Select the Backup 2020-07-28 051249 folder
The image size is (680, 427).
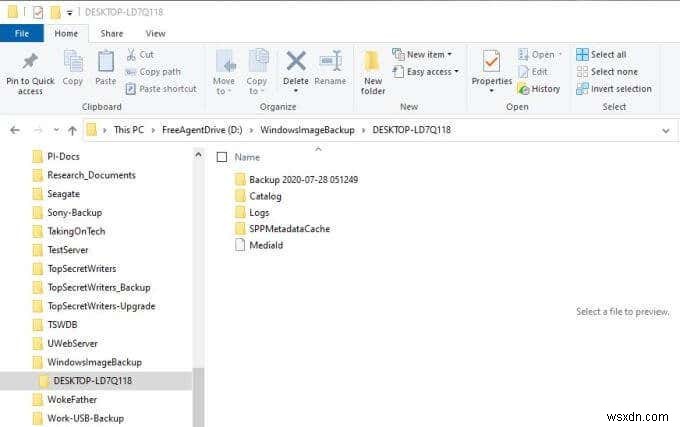(297, 179)
